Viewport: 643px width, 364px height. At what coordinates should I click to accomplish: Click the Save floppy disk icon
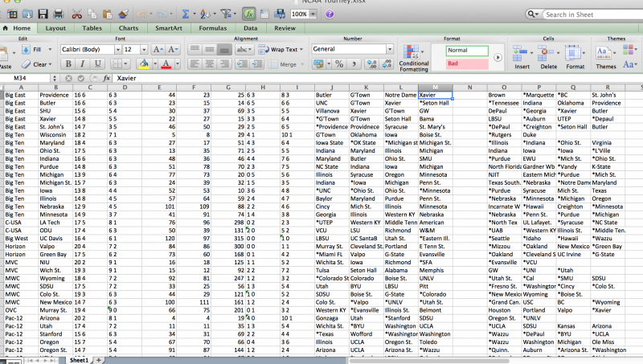[43, 14]
